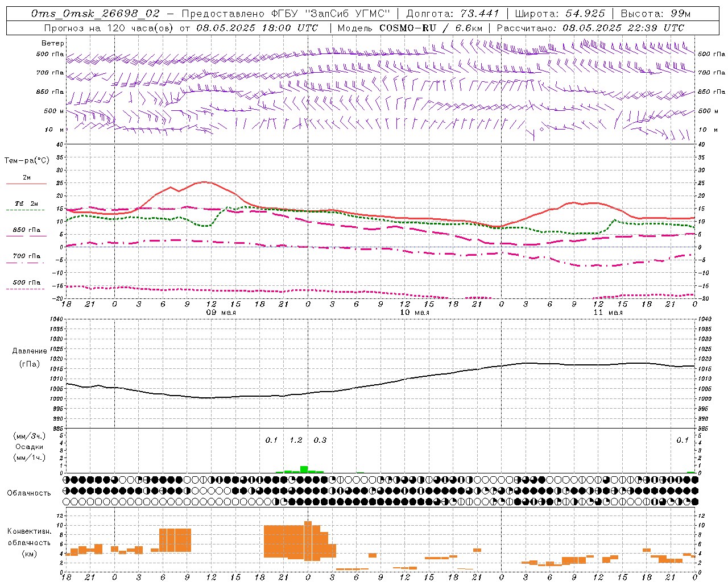
Task: Click the Тем-ра(°C) temperature panel label
Action: point(27,160)
